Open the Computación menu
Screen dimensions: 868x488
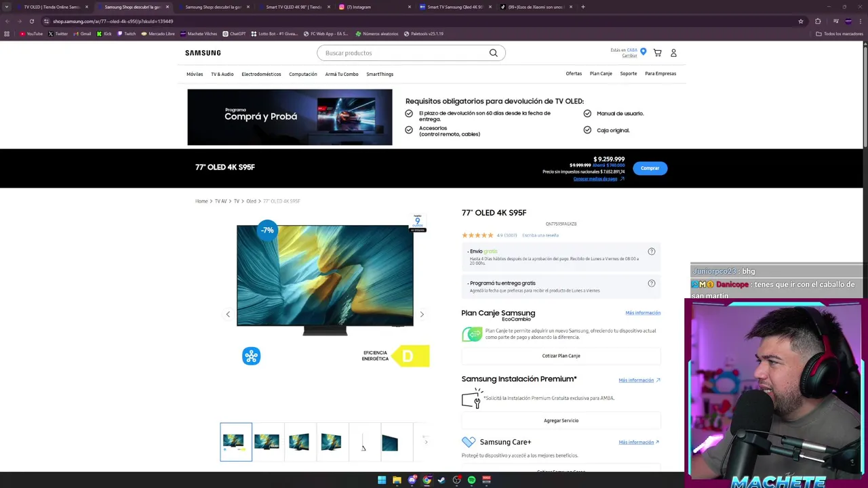point(303,74)
